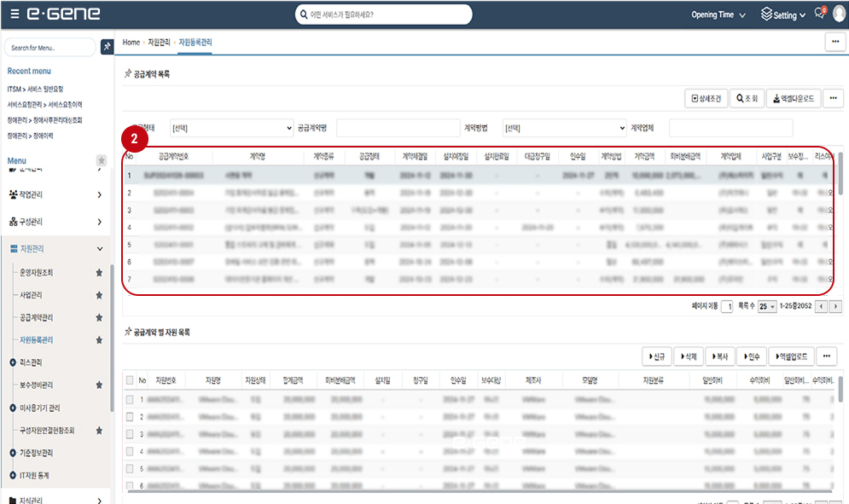Click the hamburger menu icon beside e-Gene logo

[13, 14]
